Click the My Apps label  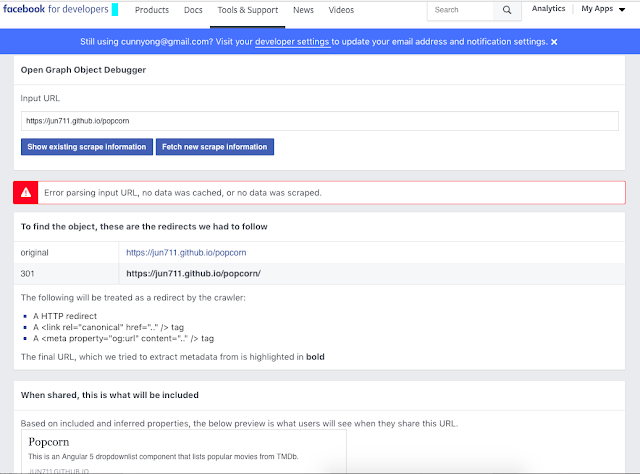click(x=597, y=9)
